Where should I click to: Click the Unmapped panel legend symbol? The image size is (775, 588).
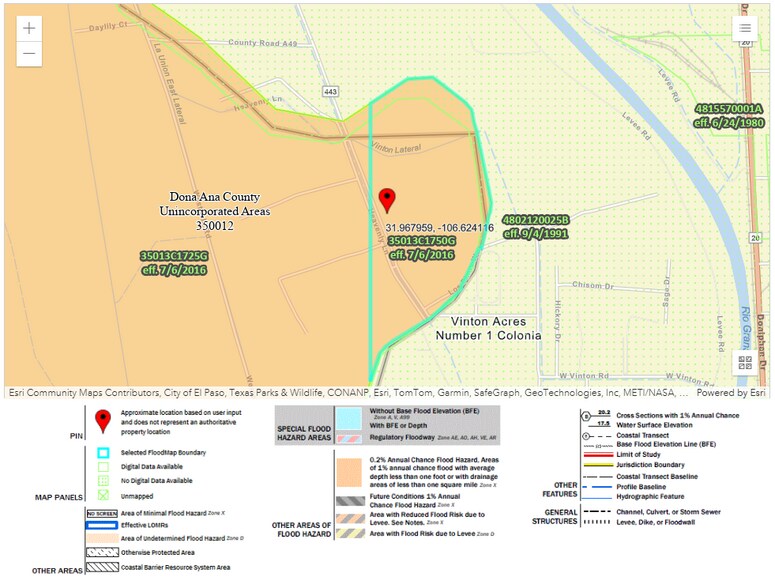[x=101, y=496]
